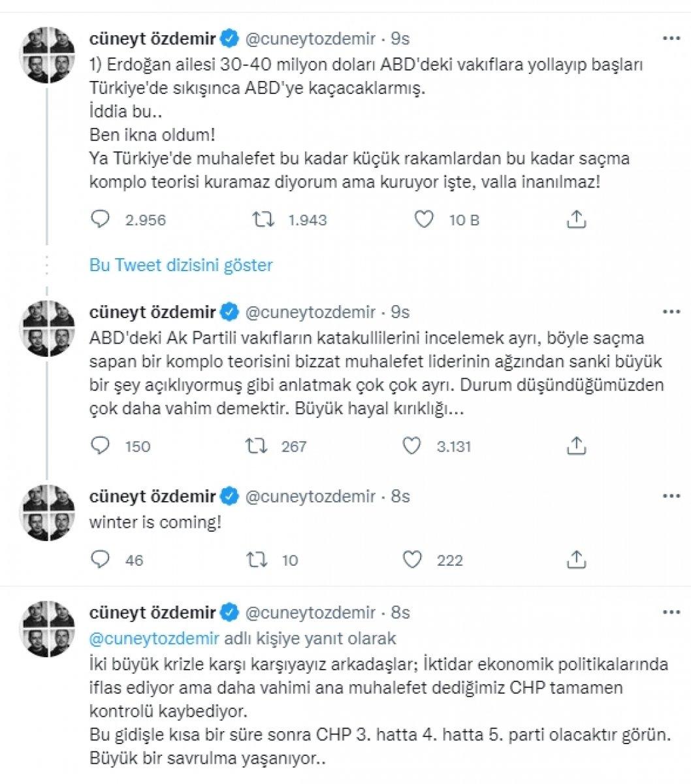The width and height of the screenshot is (691, 784).
Task: Open the 'Bu Tweet dizisini göster' thread link
Action: click(182, 265)
